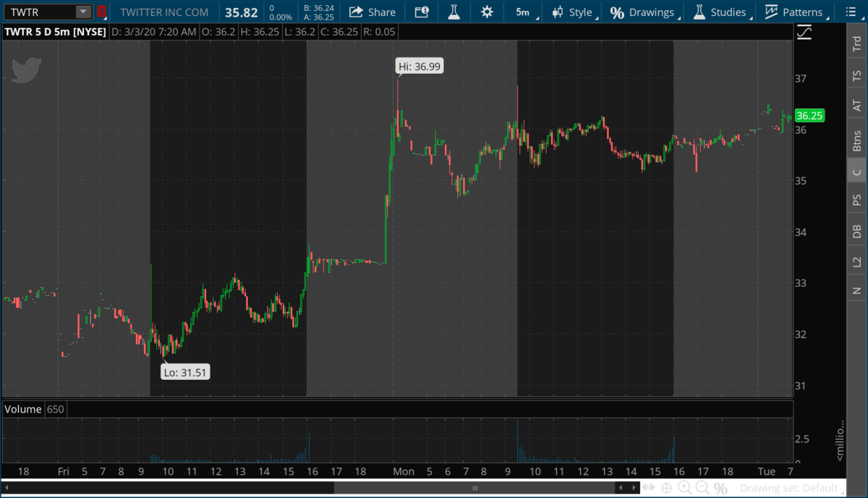Click the percent icon in bottom bar
868x498 pixels.
720,489
